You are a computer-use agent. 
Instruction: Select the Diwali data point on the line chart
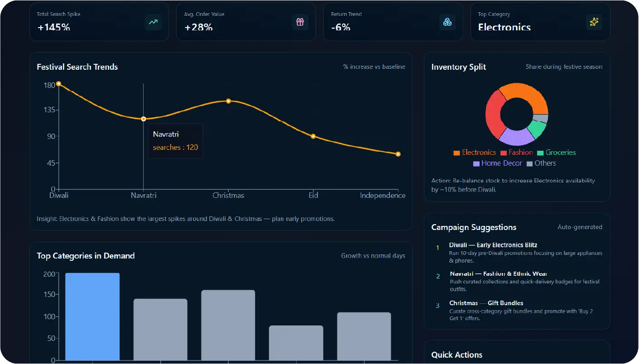tap(58, 84)
